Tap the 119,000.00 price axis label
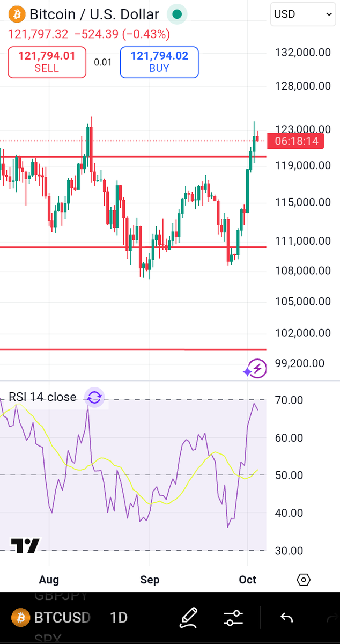340x644 pixels. point(303,165)
